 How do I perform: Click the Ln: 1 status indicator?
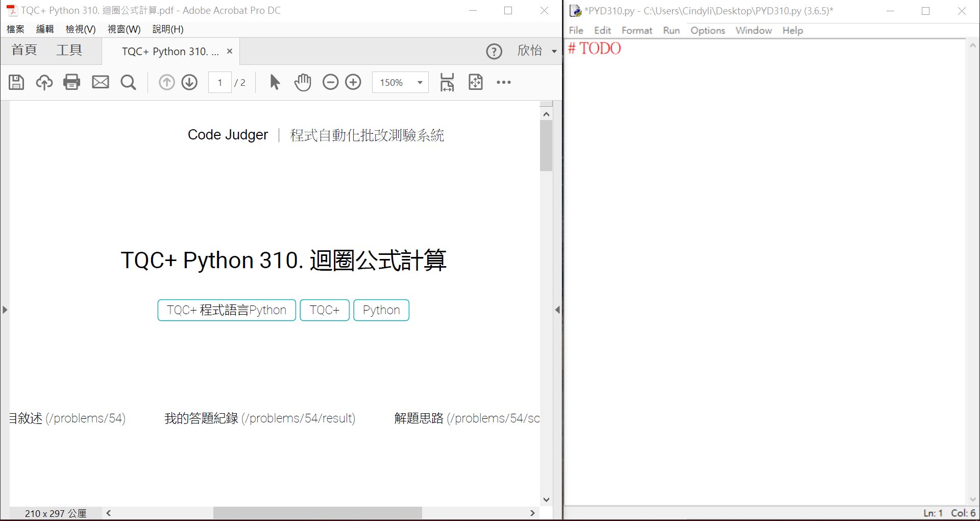(933, 513)
